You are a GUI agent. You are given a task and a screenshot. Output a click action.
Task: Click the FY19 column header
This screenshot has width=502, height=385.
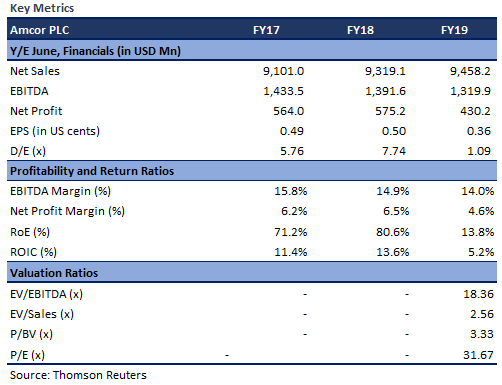pos(454,30)
